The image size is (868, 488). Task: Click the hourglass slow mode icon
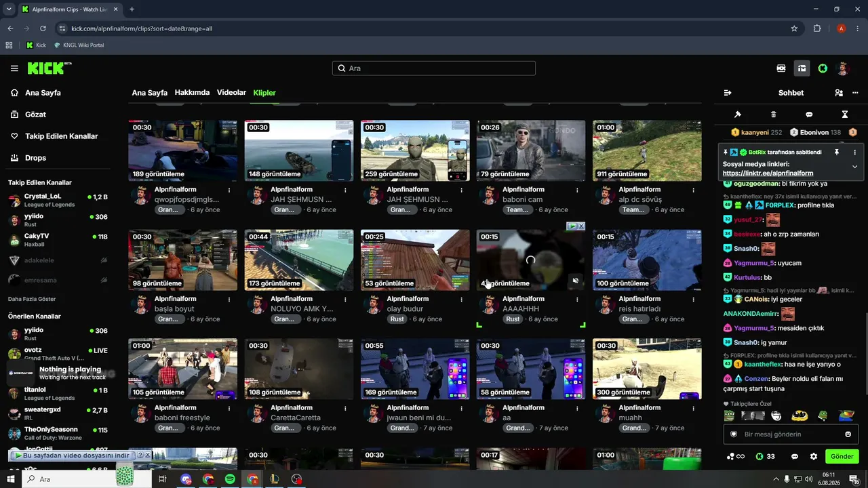[x=845, y=115]
